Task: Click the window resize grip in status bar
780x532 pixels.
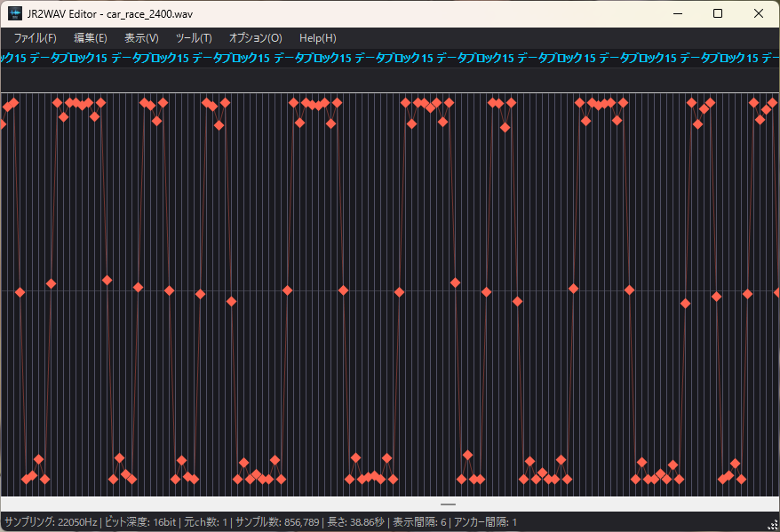Action: click(x=773, y=525)
